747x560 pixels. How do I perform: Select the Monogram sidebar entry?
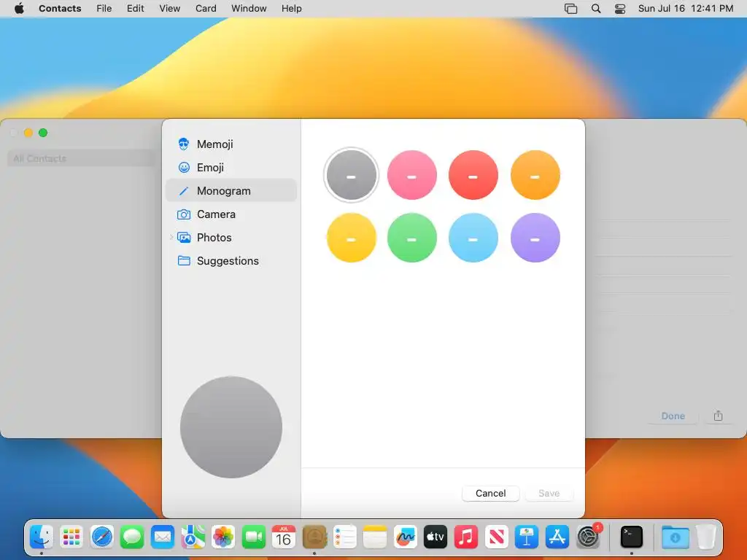tap(231, 190)
